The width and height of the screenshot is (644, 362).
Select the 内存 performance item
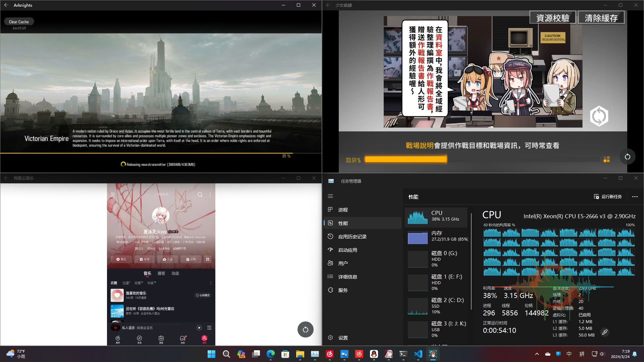[x=436, y=237]
